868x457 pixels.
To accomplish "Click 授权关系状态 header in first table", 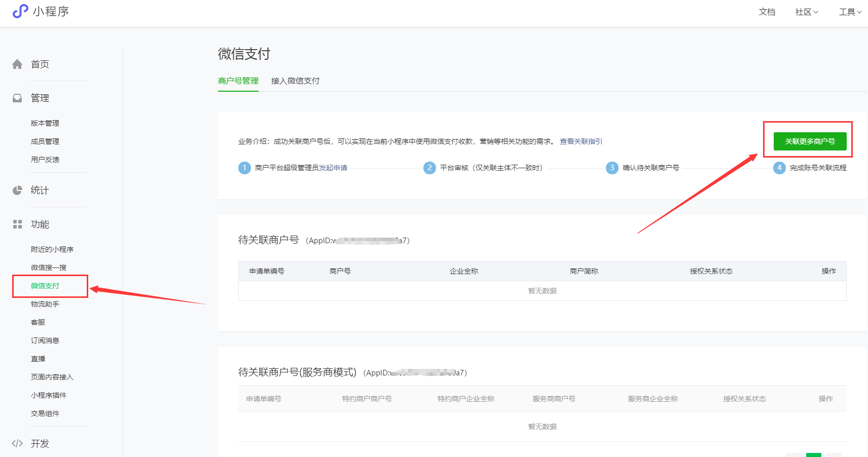I will point(711,272).
